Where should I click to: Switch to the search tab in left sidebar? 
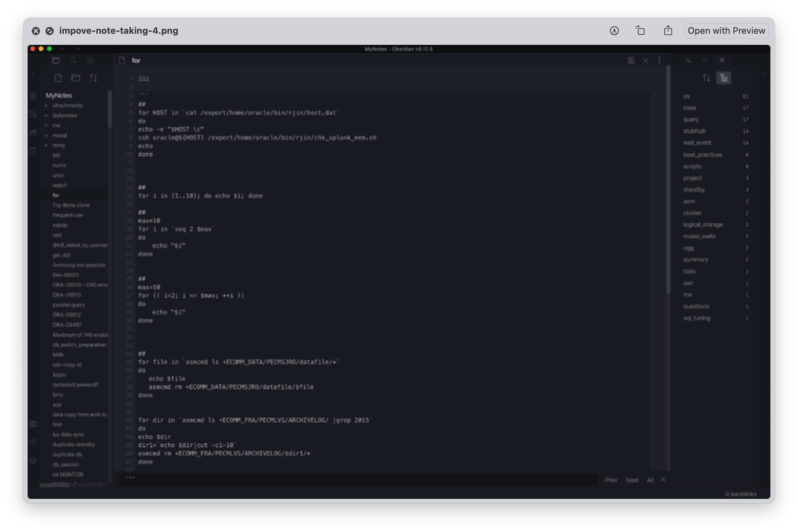coord(73,60)
